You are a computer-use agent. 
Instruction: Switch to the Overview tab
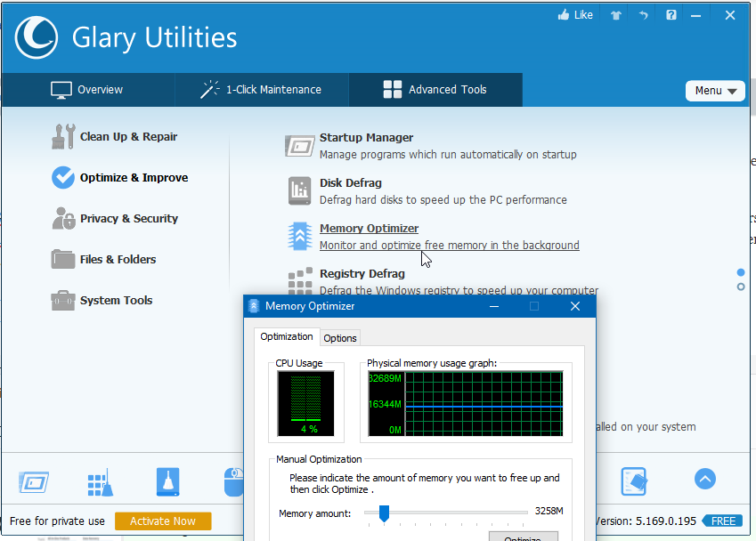[87, 90]
